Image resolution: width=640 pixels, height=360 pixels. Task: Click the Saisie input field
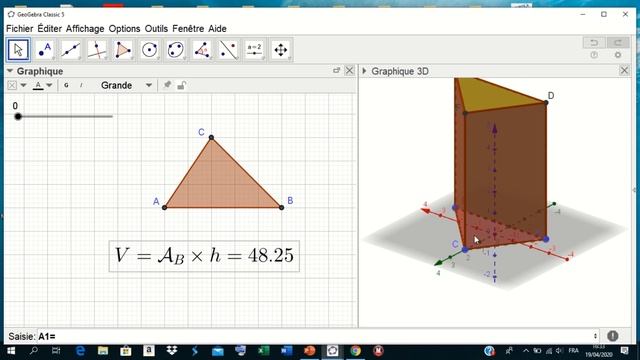[x=316, y=336]
